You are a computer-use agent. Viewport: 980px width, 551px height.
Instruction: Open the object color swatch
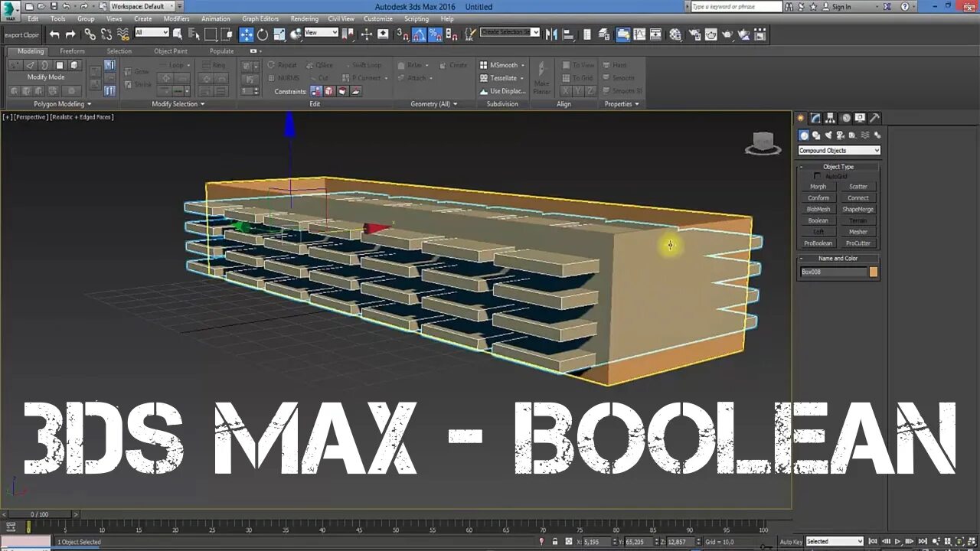[874, 272]
